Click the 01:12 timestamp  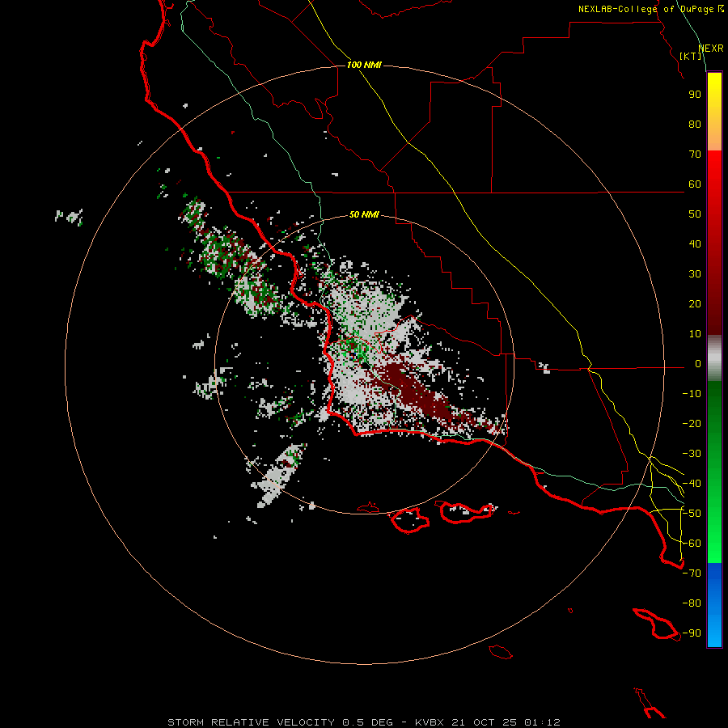click(x=542, y=722)
